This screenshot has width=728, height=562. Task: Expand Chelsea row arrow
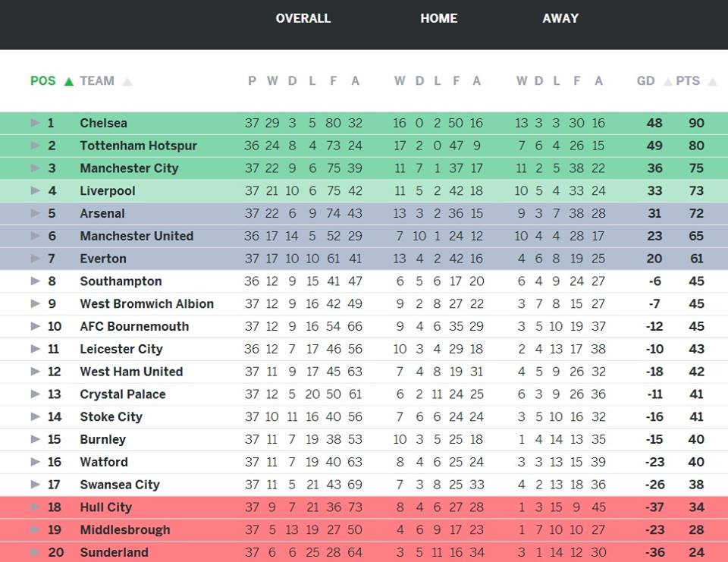[36, 123]
